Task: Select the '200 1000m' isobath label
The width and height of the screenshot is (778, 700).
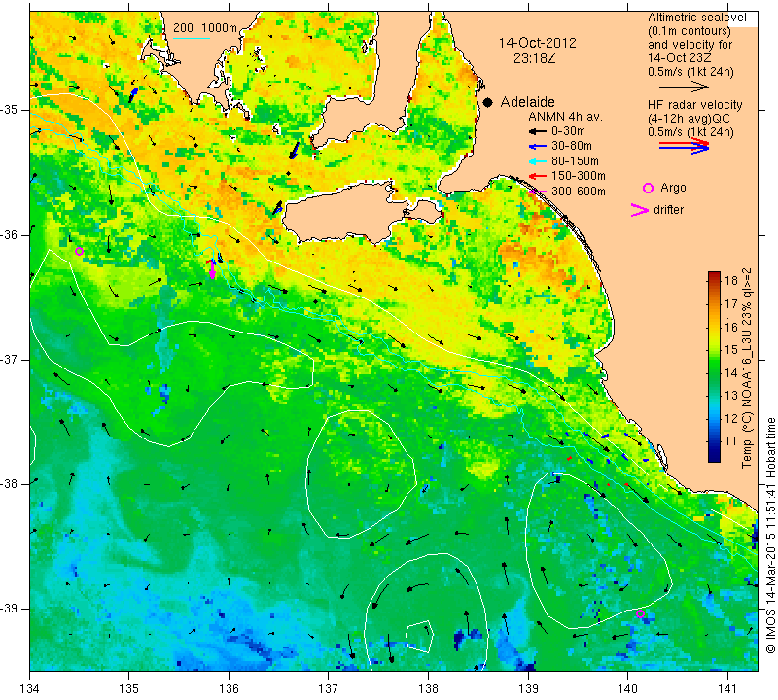Action: (x=205, y=28)
